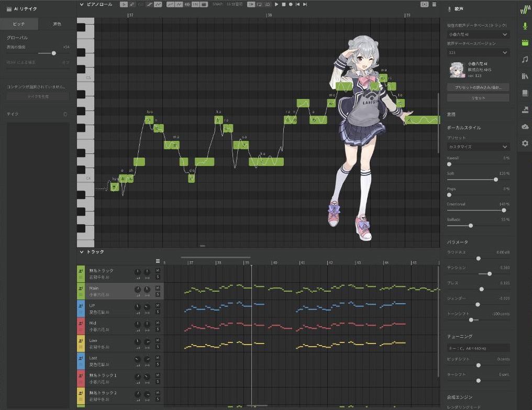Open the license and updates cloud icon
Viewport: 532px width, 410px height.
click(525, 126)
